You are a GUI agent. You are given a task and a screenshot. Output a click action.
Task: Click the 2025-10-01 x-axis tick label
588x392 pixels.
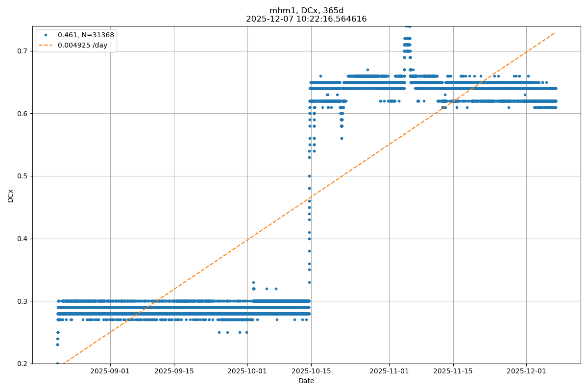coord(247,371)
